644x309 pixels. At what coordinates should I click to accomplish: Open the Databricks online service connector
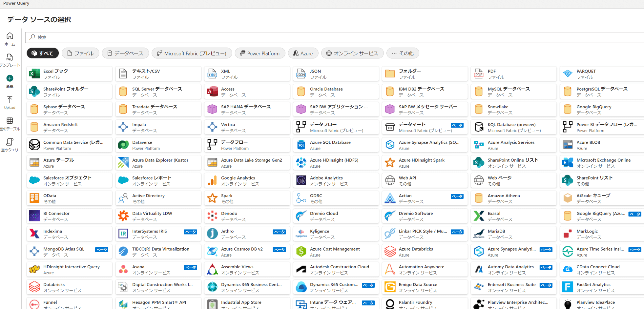(x=69, y=287)
